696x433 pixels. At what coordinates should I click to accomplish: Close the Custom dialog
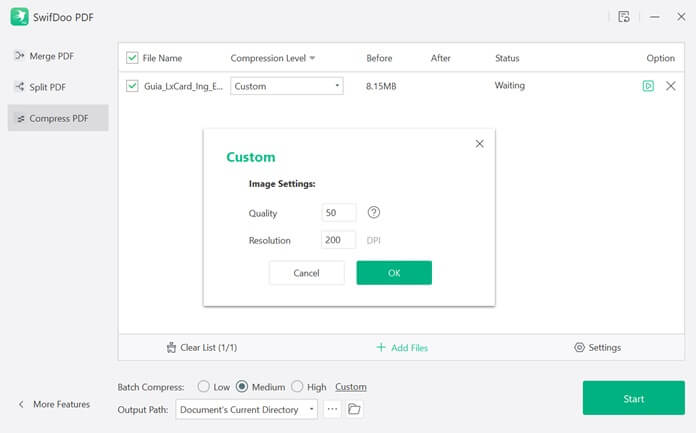click(x=479, y=143)
